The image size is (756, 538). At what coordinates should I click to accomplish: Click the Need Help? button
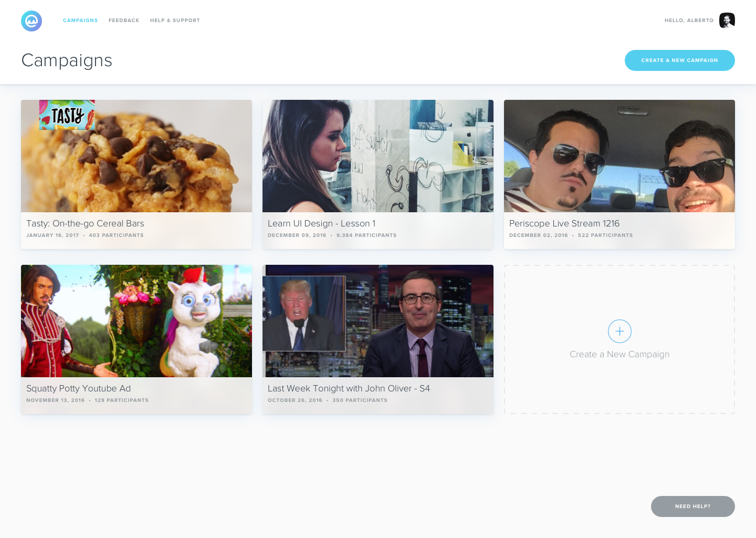pyautogui.click(x=693, y=506)
